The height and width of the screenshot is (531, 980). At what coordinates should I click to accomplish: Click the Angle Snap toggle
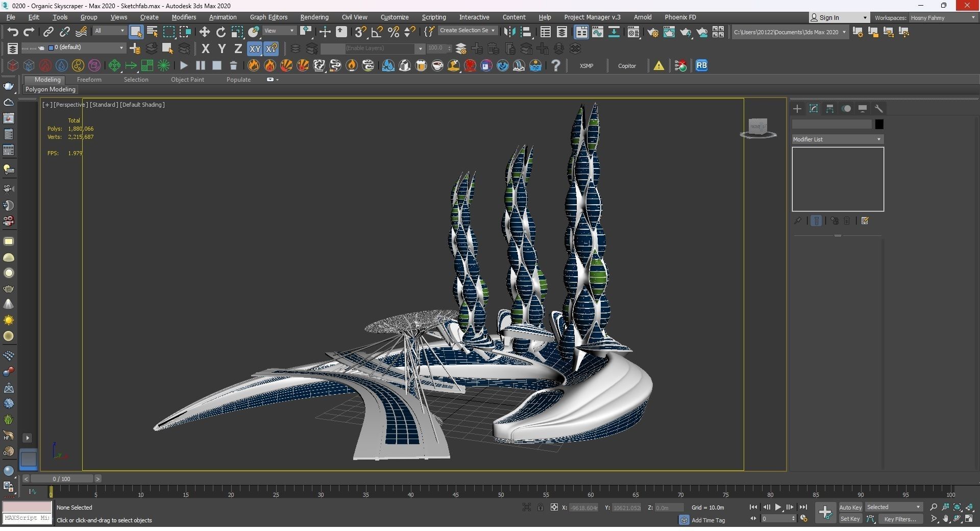[x=377, y=32]
